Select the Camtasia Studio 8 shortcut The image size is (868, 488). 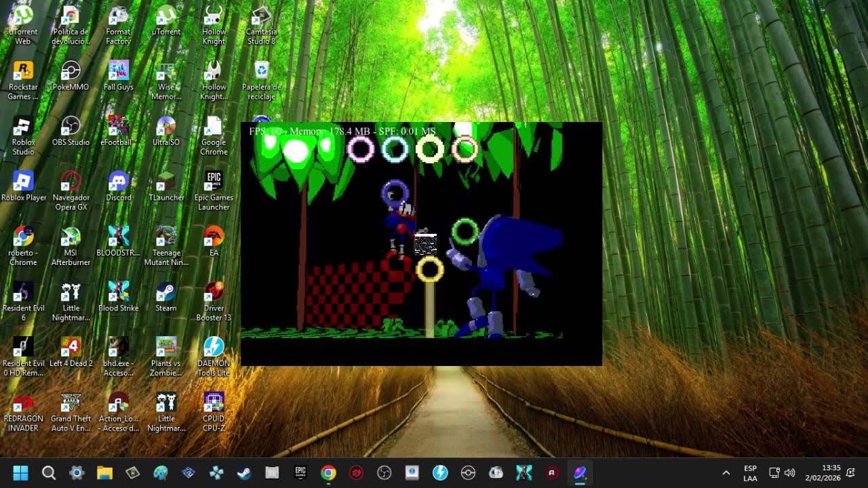tap(261, 25)
